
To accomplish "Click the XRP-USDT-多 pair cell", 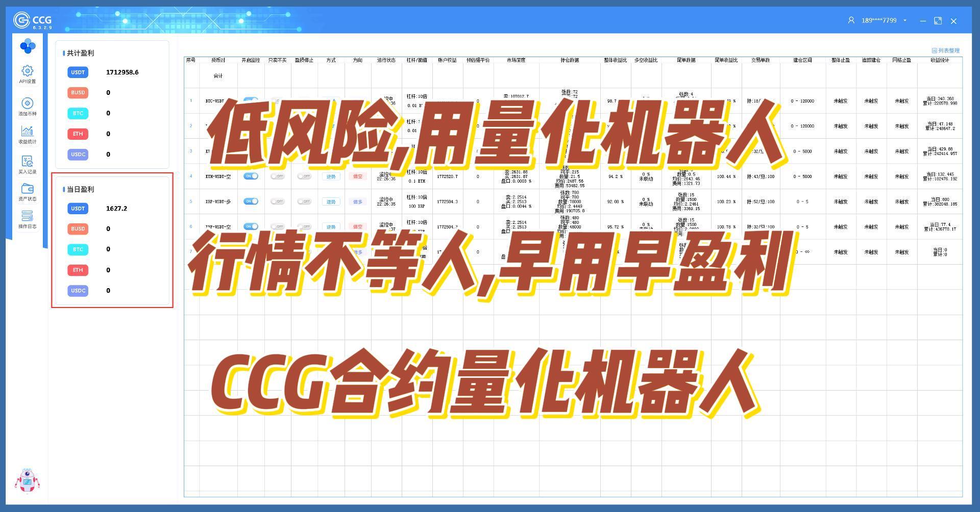I will click(218, 201).
